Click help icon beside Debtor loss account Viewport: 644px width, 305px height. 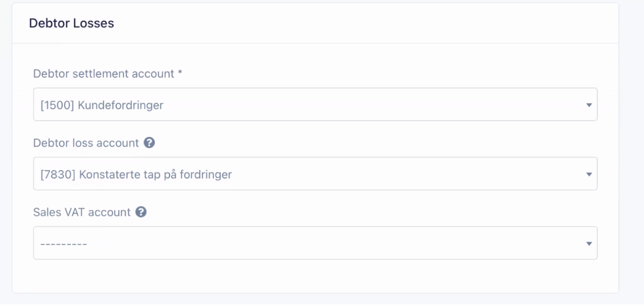pyautogui.click(x=150, y=143)
